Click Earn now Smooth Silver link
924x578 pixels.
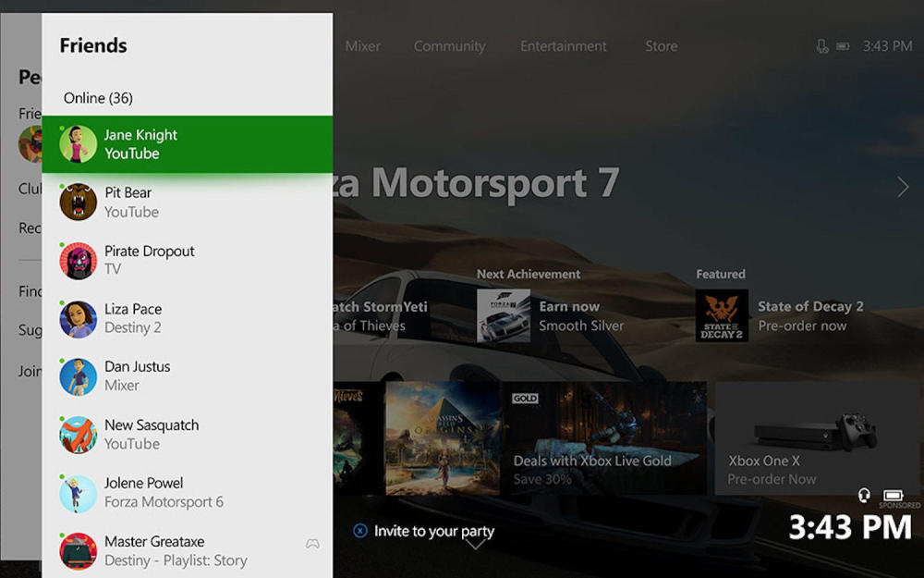tap(581, 315)
